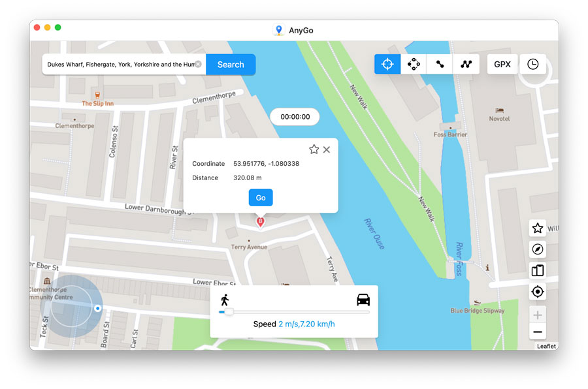Select the multi-spot jump mode icon

click(414, 64)
